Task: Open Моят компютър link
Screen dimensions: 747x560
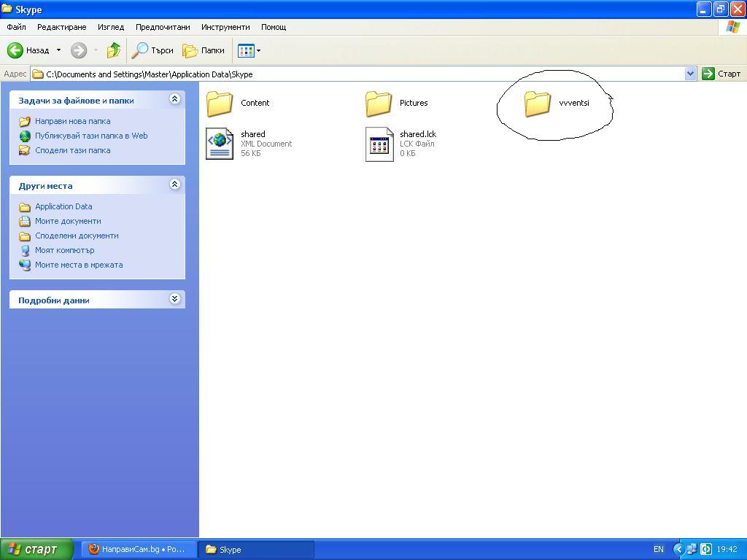Action: 64,250
